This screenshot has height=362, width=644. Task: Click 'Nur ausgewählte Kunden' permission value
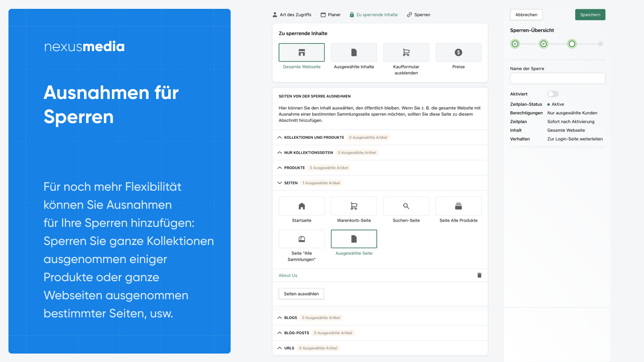tap(572, 113)
